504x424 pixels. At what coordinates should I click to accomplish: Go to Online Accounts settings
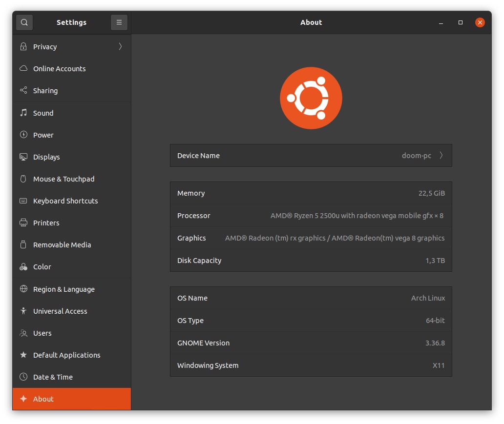click(x=72, y=69)
